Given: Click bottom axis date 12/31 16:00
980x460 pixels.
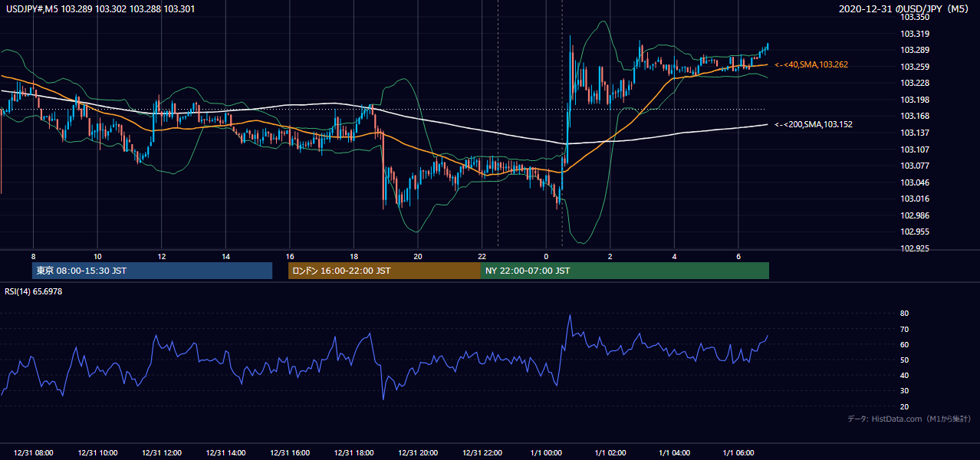Looking at the screenshot, I should [289, 453].
